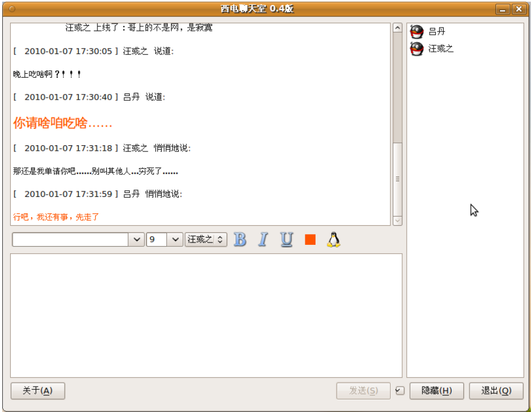This screenshot has width=532, height=412.
Task: Open the font family dropdown arrow
Action: tap(137, 239)
